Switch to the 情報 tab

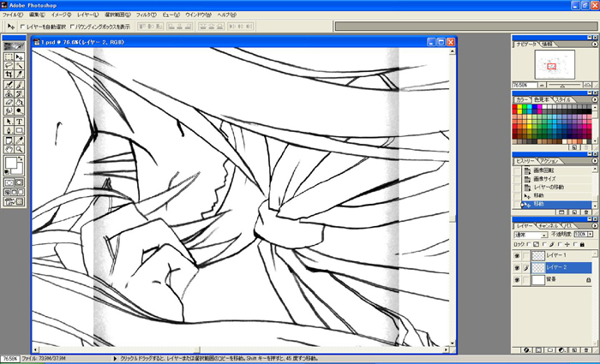[547, 45]
